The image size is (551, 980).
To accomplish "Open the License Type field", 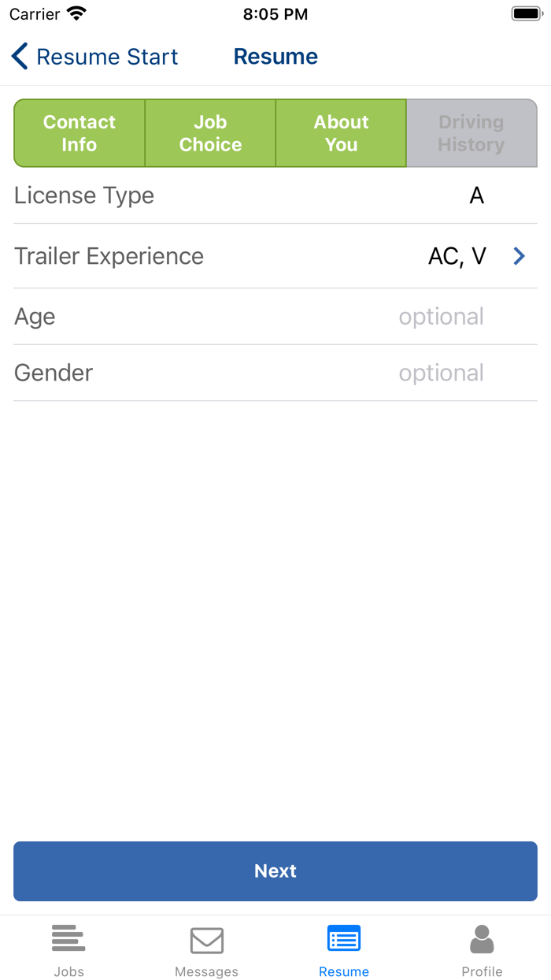I will (275, 195).
